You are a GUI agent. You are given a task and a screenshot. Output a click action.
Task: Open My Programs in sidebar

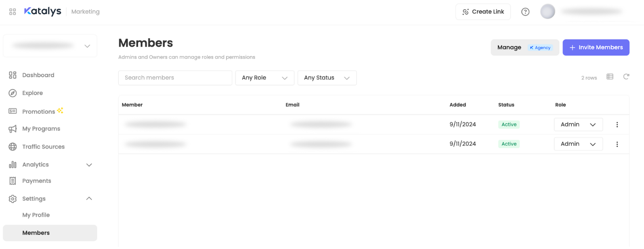click(41, 129)
